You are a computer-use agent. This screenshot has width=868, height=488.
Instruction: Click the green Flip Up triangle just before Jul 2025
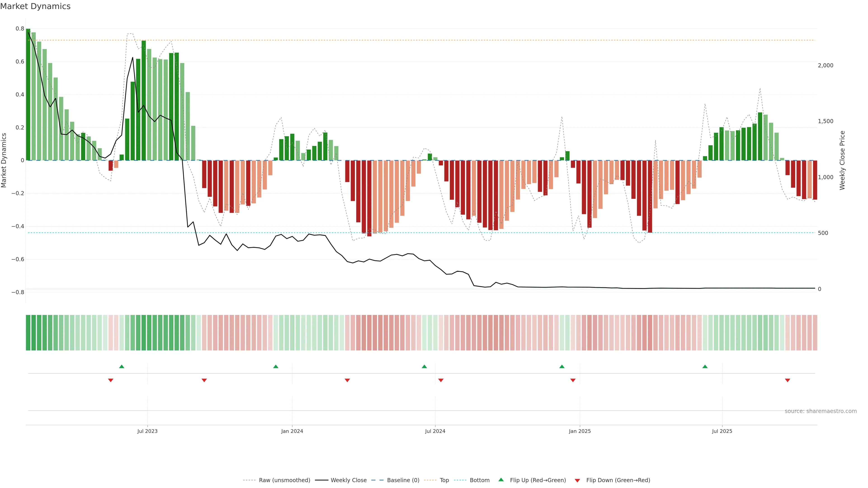coord(705,366)
